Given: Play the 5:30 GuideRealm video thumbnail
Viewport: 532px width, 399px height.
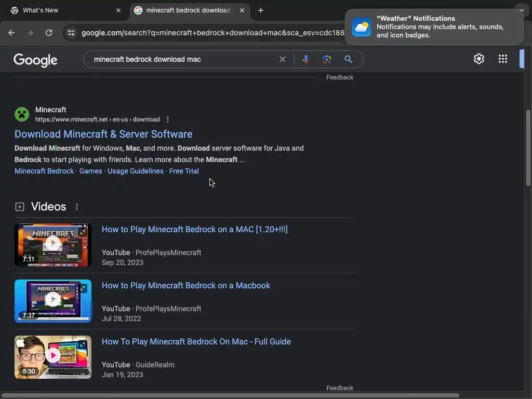Looking at the screenshot, I should point(53,357).
